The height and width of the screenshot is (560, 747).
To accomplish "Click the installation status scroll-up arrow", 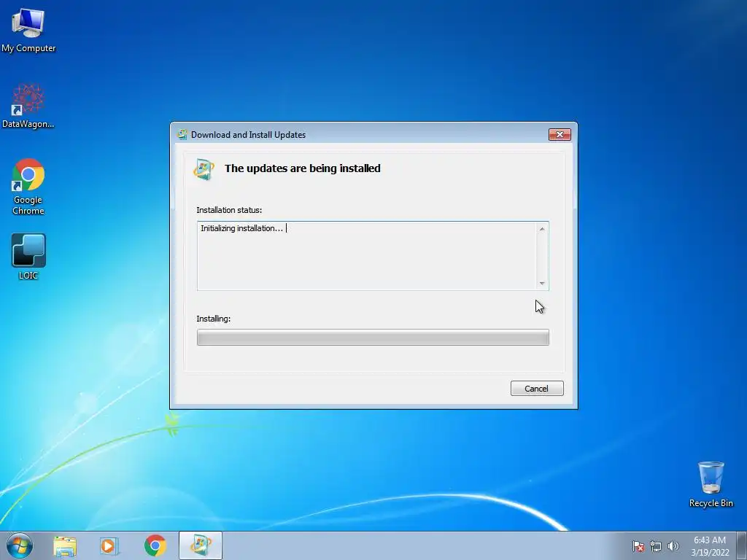I will click(542, 229).
